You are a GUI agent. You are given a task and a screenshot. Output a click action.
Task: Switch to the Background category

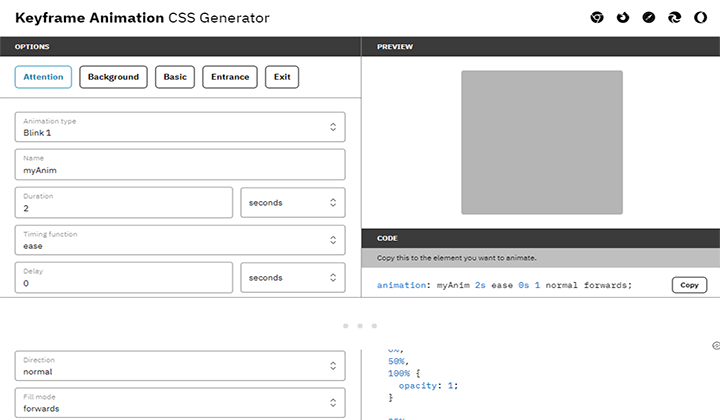[113, 77]
